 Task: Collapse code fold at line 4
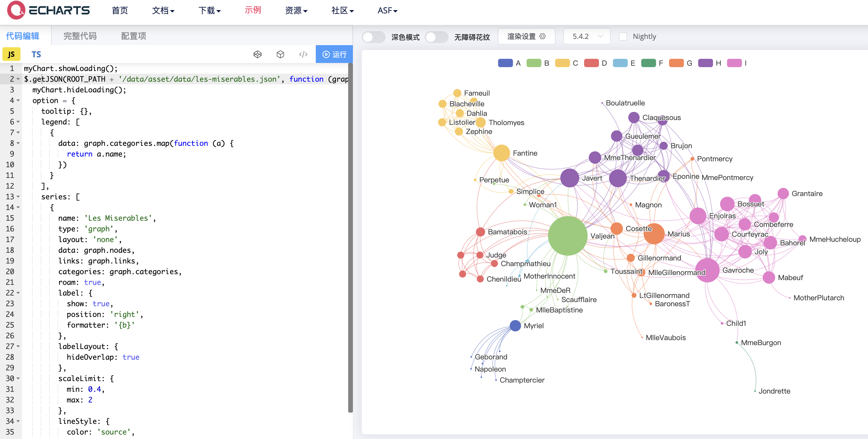pos(18,100)
